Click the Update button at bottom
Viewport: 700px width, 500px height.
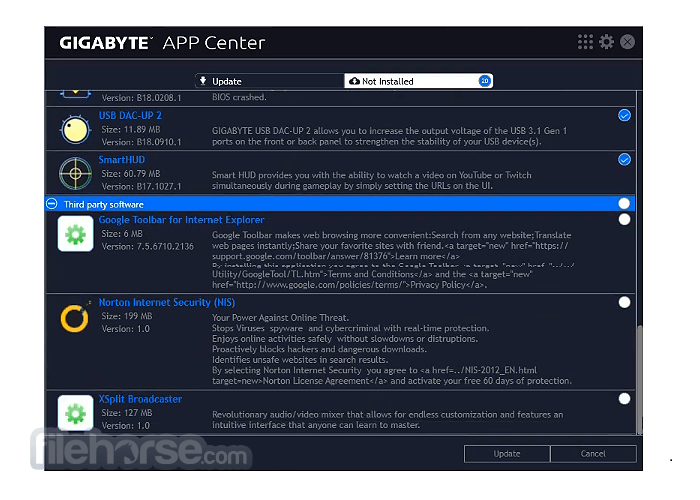[x=507, y=454]
